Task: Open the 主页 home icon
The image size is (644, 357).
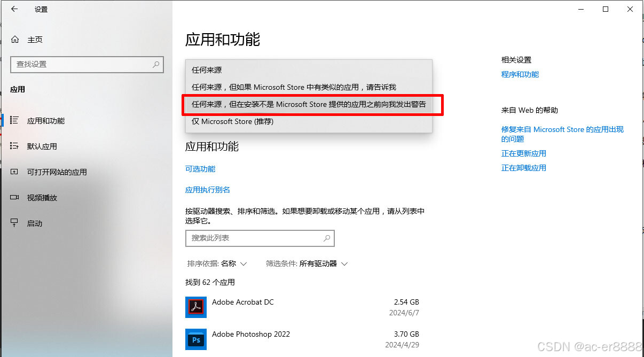Action: coord(15,40)
